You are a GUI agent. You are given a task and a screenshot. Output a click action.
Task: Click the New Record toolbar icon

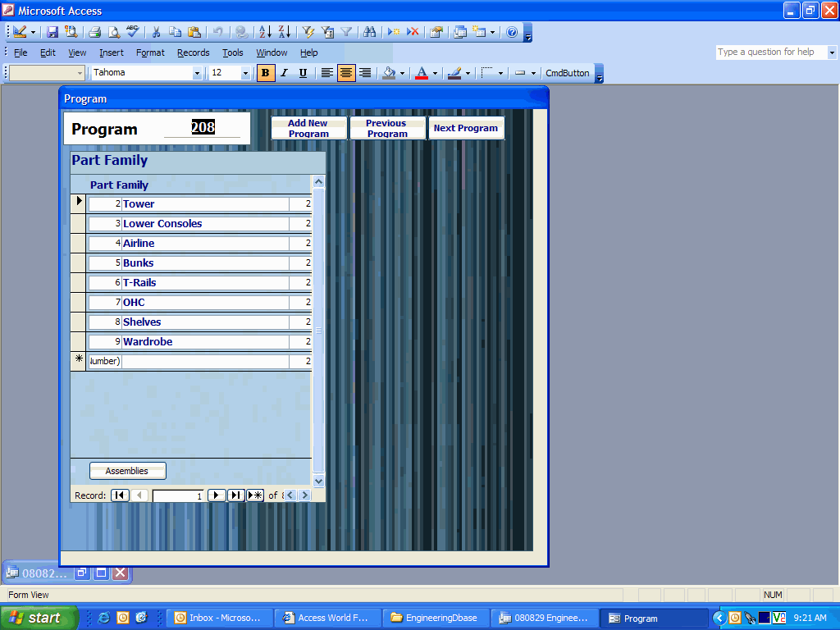393,32
